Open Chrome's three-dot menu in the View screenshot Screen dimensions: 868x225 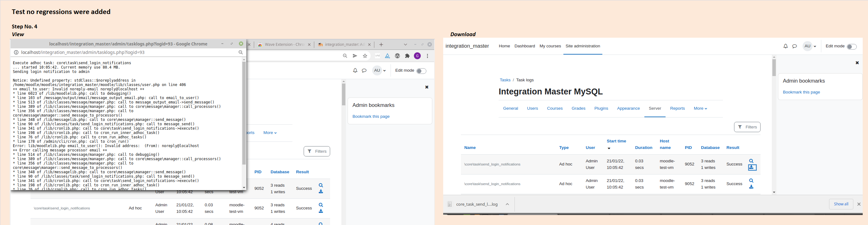pos(427,56)
